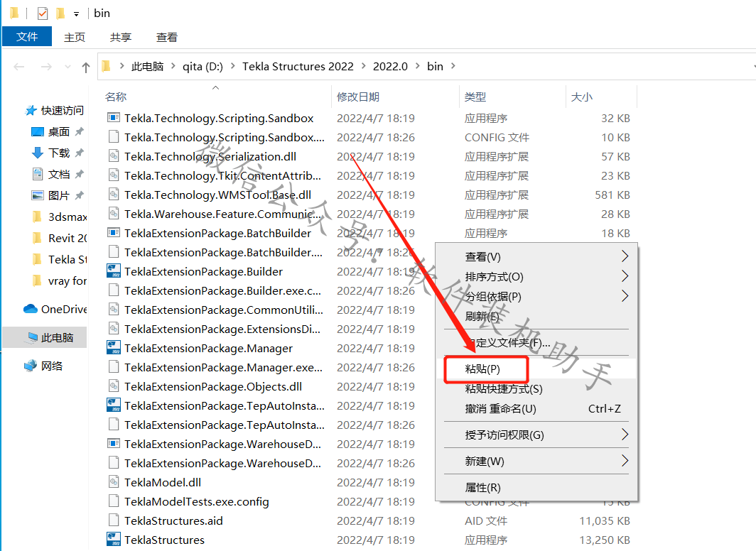
Task: Select the Tekla St folder in sidebar
Action: coord(59,259)
